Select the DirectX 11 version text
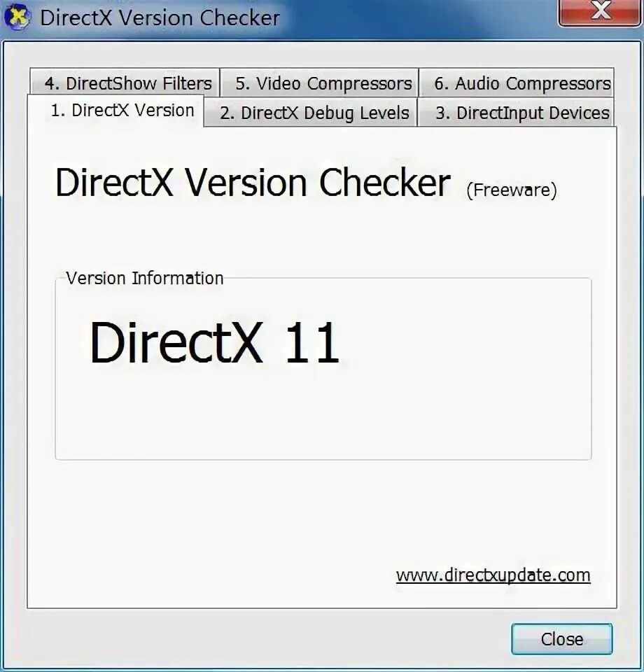The image size is (644, 672). point(214,342)
